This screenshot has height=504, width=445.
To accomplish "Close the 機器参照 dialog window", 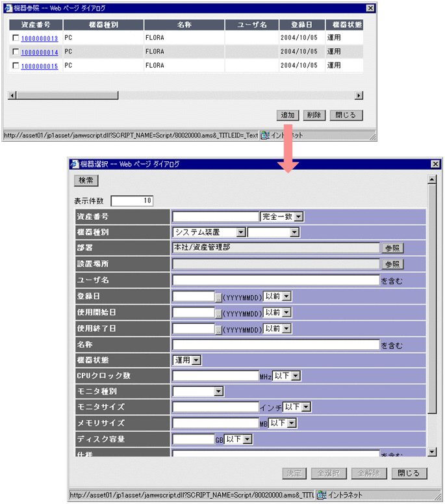I will [370, 8].
